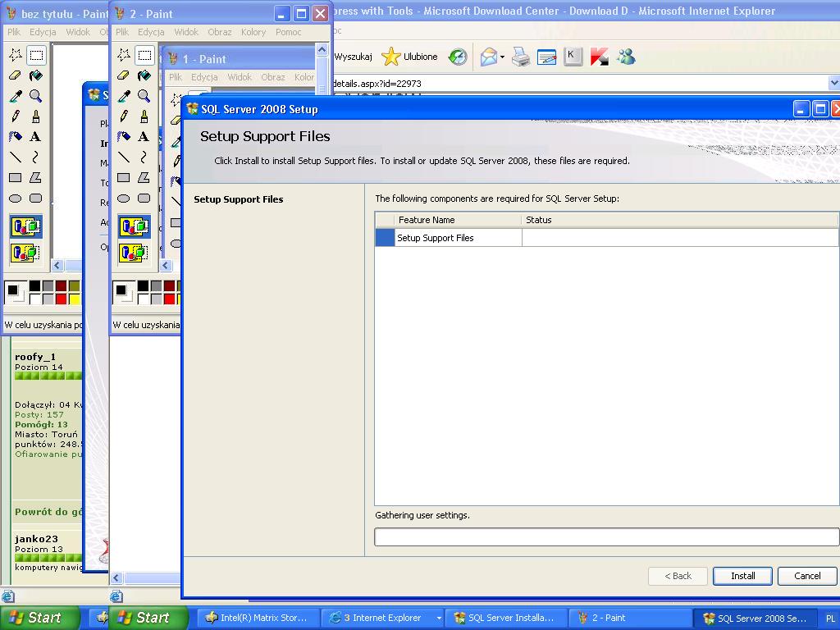This screenshot has width=840, height=630.
Task: Open the leftmost Start button on taskbar
Action: click(x=39, y=618)
